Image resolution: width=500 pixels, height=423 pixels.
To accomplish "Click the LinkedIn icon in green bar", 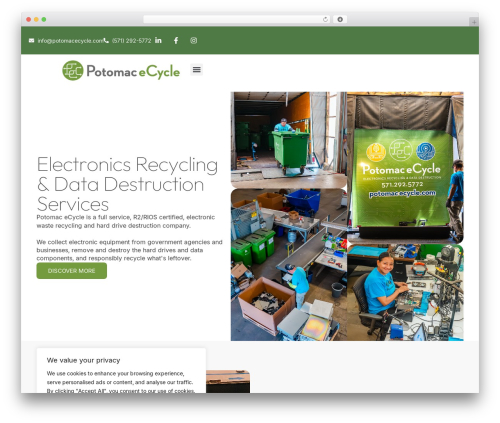I will pos(158,40).
